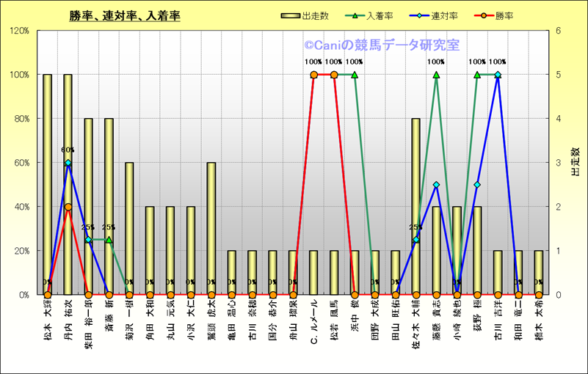Select 古川 吉洋's 100% blue diamond marker
The width and height of the screenshot is (588, 374).
coord(498,75)
